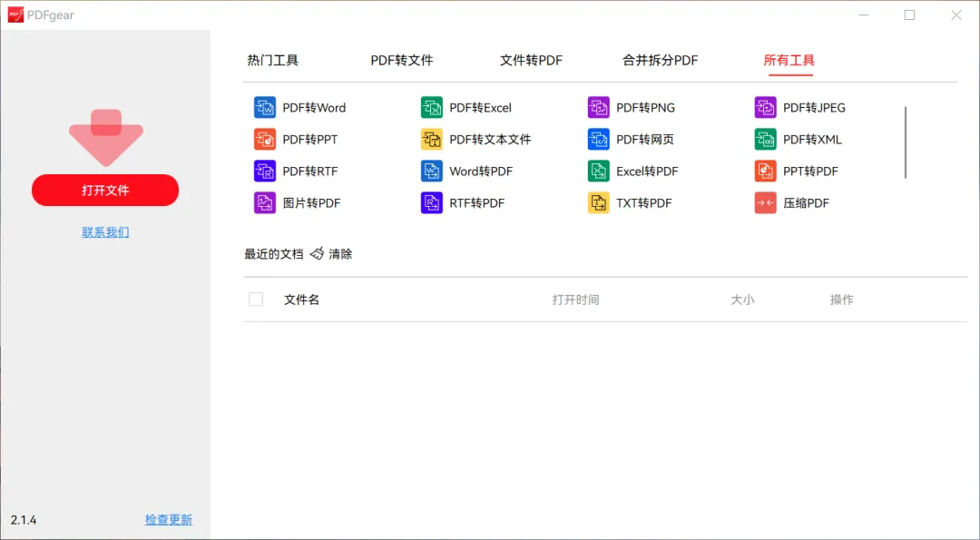
Task: Click the 检查更新 link
Action: 169,519
